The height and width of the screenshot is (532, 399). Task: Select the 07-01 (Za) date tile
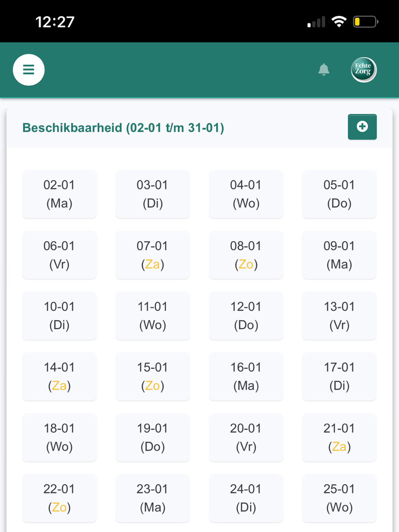[x=152, y=255]
